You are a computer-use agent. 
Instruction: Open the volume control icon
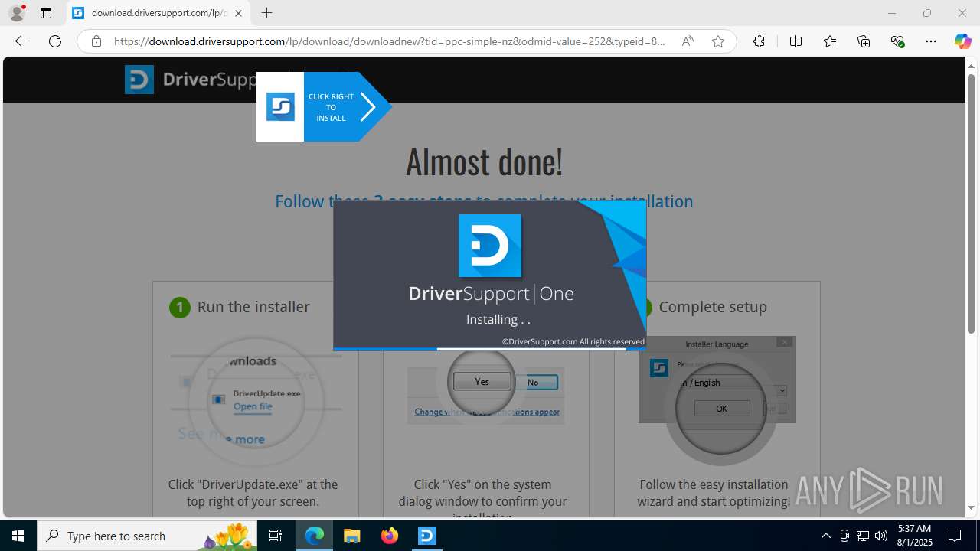(x=881, y=536)
